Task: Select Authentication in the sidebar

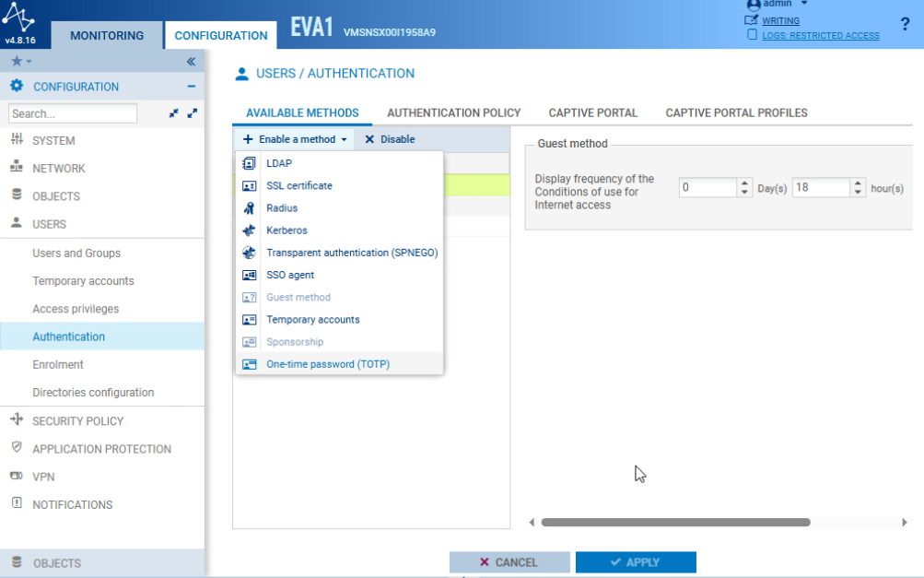Action: click(102, 336)
